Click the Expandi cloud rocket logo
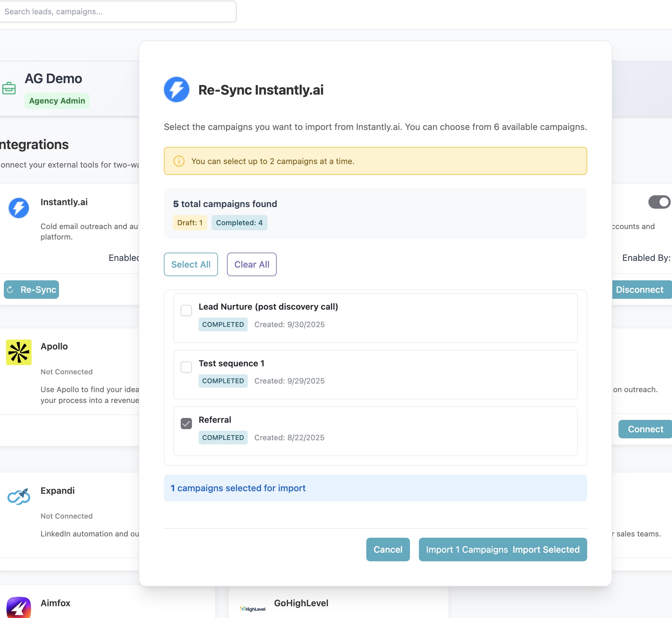This screenshot has height=618, width=672. point(19,496)
